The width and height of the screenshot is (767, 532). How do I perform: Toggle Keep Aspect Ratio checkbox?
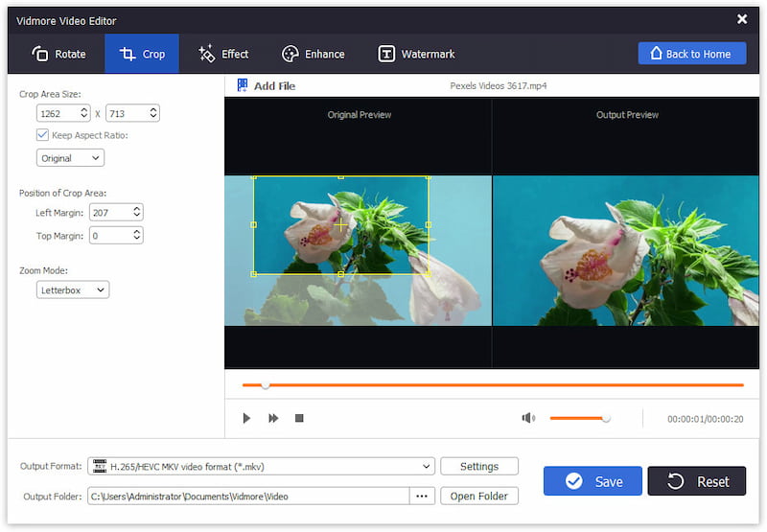coord(42,135)
